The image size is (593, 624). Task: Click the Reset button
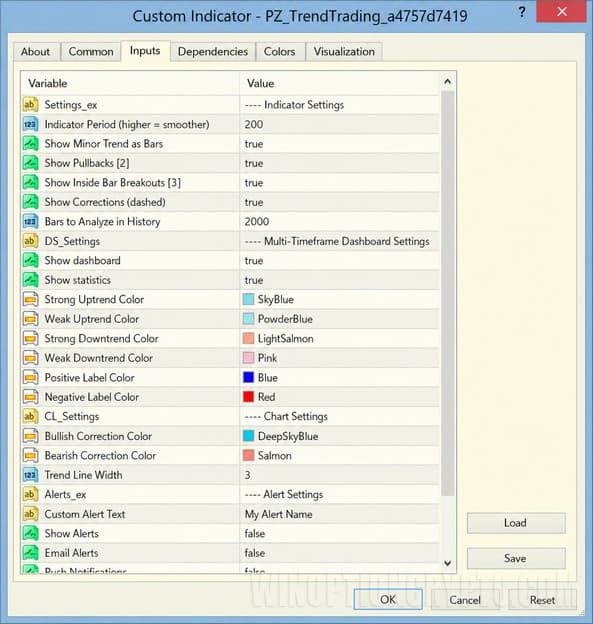coord(542,600)
